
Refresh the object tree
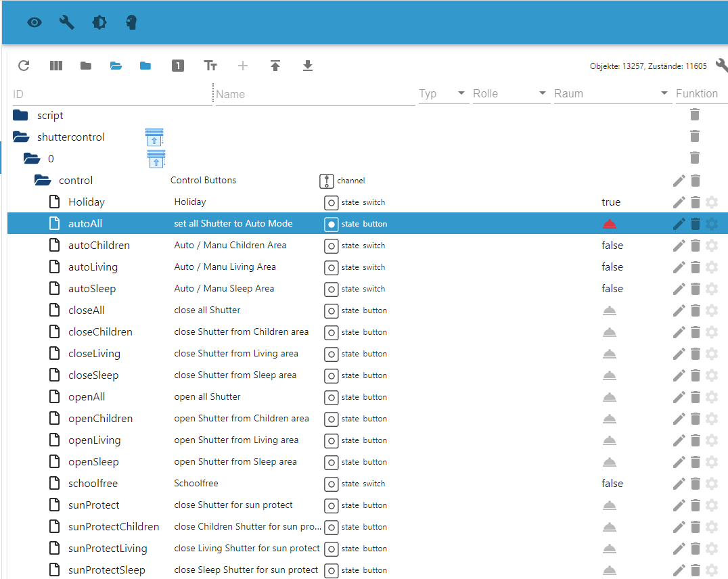point(24,66)
